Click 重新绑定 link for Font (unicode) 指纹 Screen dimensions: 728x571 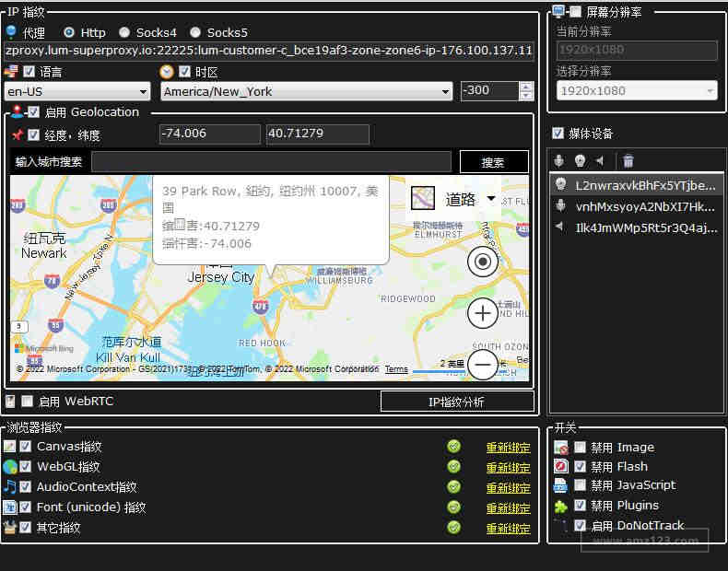(x=509, y=508)
